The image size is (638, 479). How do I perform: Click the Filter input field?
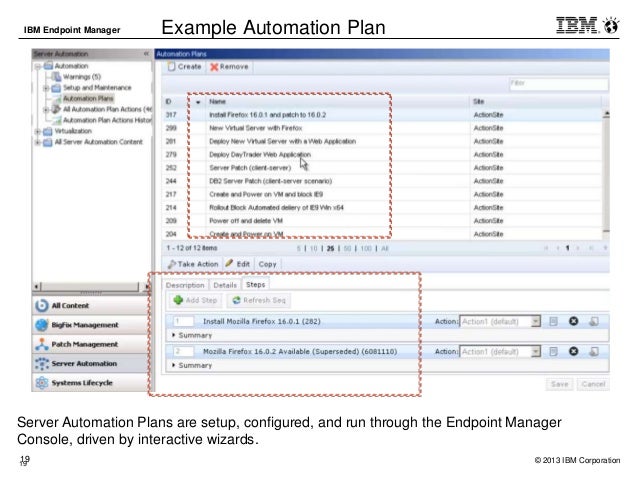558,83
